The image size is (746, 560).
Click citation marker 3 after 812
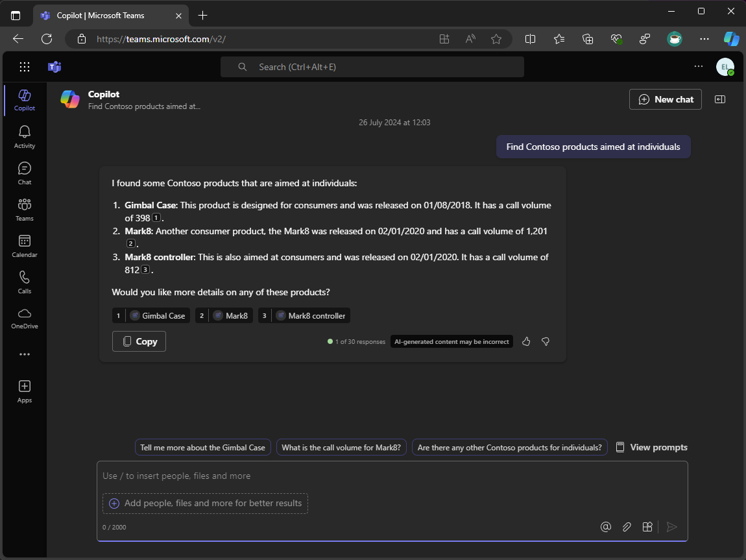tap(145, 270)
